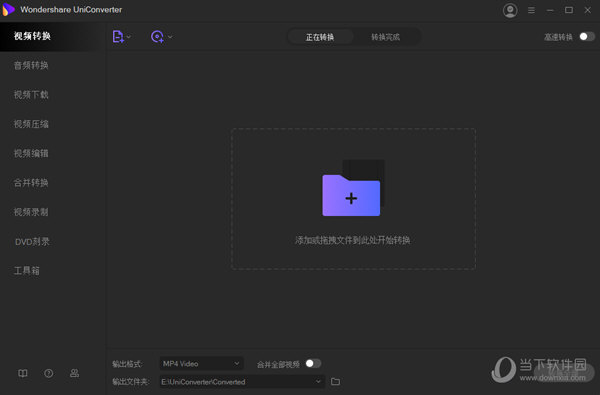Select DVD刻录 in the sidebar
600x395 pixels.
point(52,242)
